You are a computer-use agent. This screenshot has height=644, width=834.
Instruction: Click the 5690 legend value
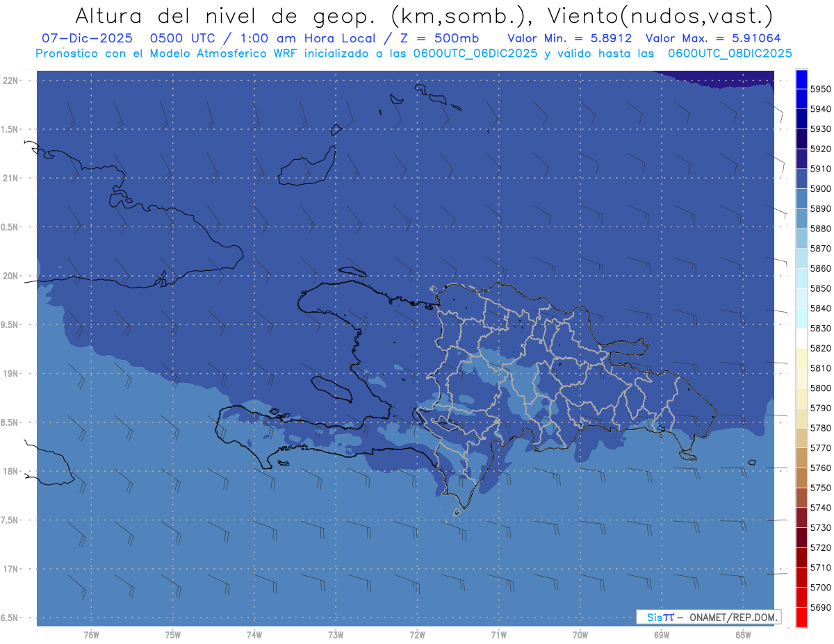(x=820, y=607)
